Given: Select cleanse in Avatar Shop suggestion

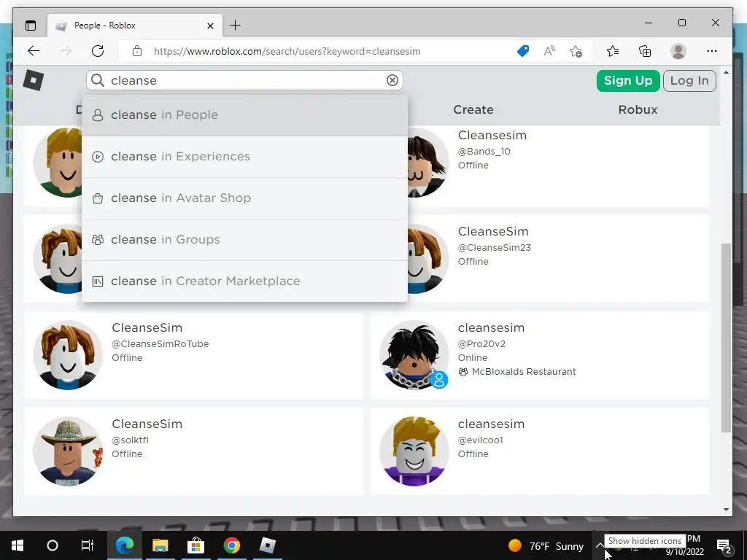Looking at the screenshot, I should tap(245, 198).
